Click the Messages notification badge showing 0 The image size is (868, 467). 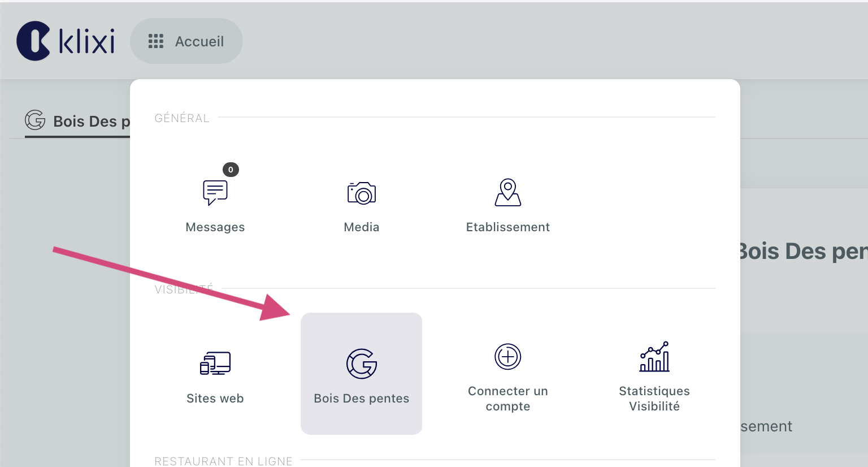pyautogui.click(x=231, y=170)
